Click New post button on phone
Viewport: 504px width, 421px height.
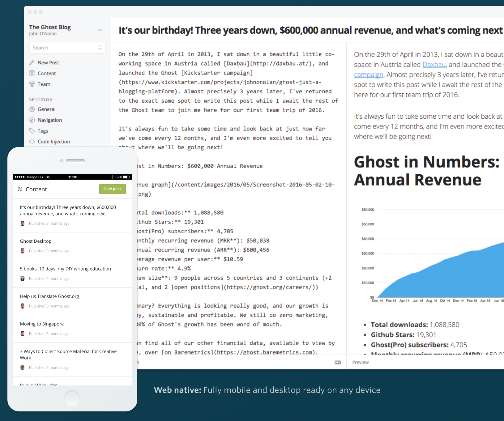click(x=113, y=189)
